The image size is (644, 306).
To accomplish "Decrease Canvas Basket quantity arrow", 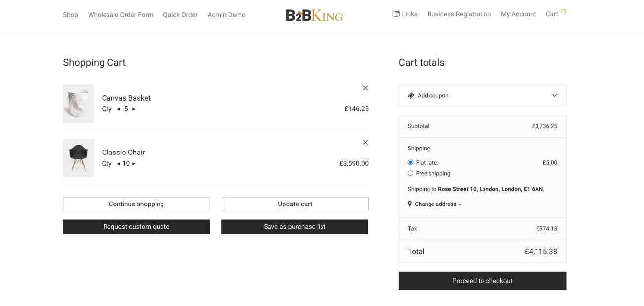I will [x=118, y=109].
